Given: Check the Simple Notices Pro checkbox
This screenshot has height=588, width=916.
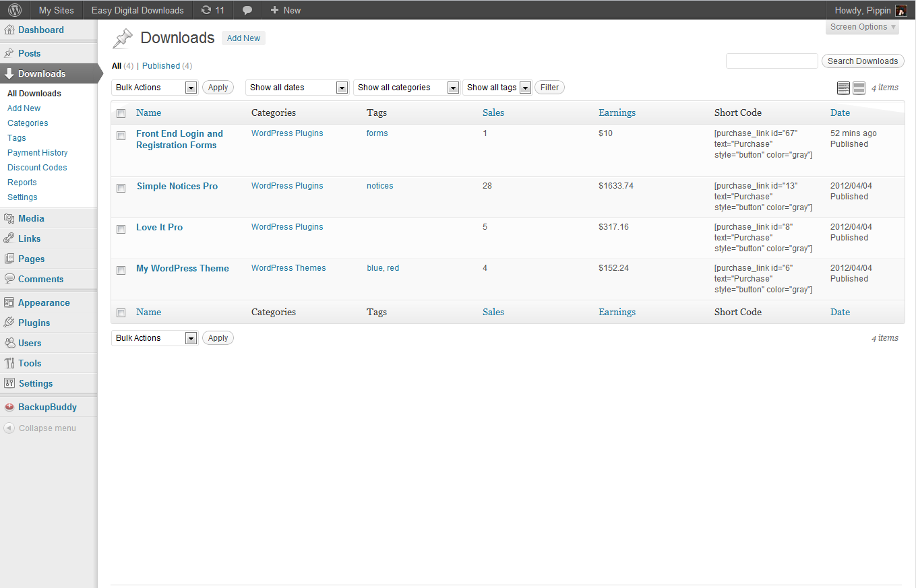Looking at the screenshot, I should coord(121,188).
